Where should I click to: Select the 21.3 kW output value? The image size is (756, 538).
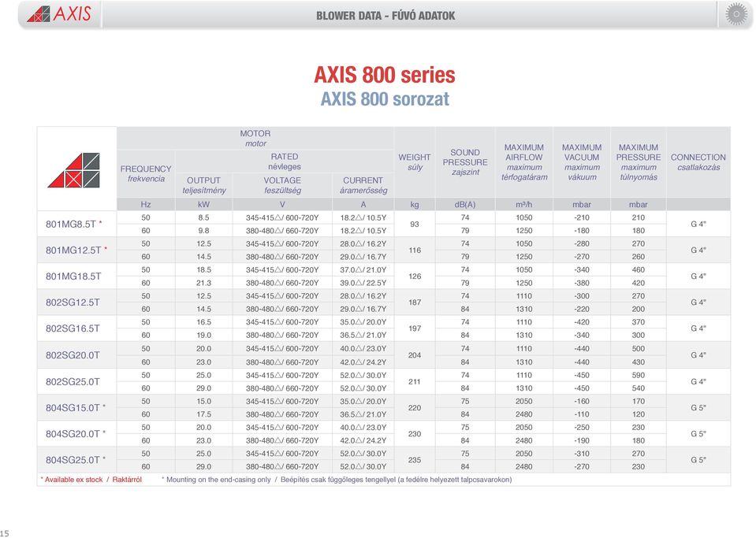coord(203,284)
